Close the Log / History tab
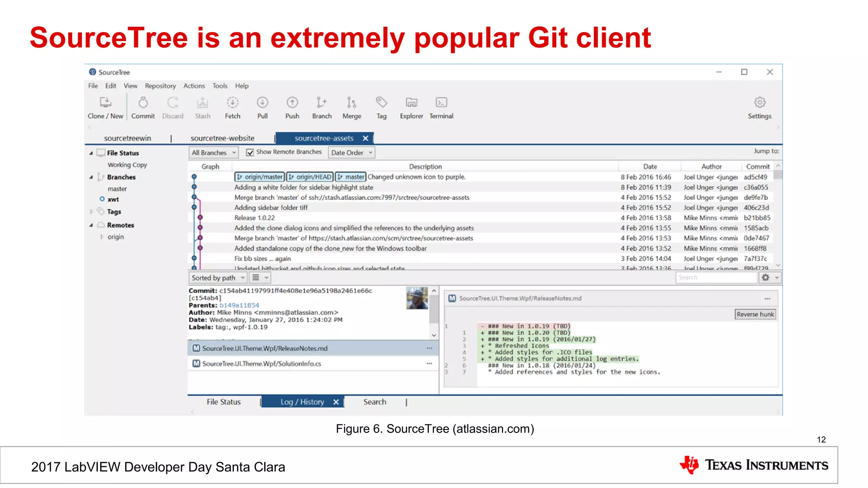 click(336, 402)
